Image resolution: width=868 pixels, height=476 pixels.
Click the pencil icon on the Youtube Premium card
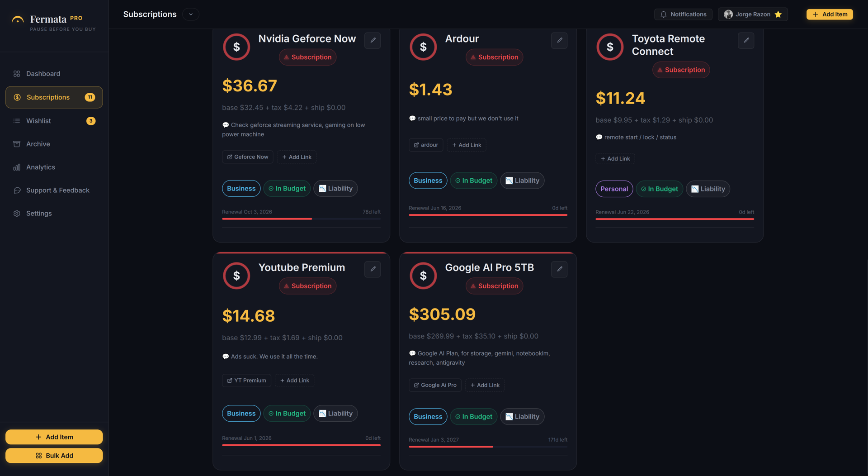[373, 269]
